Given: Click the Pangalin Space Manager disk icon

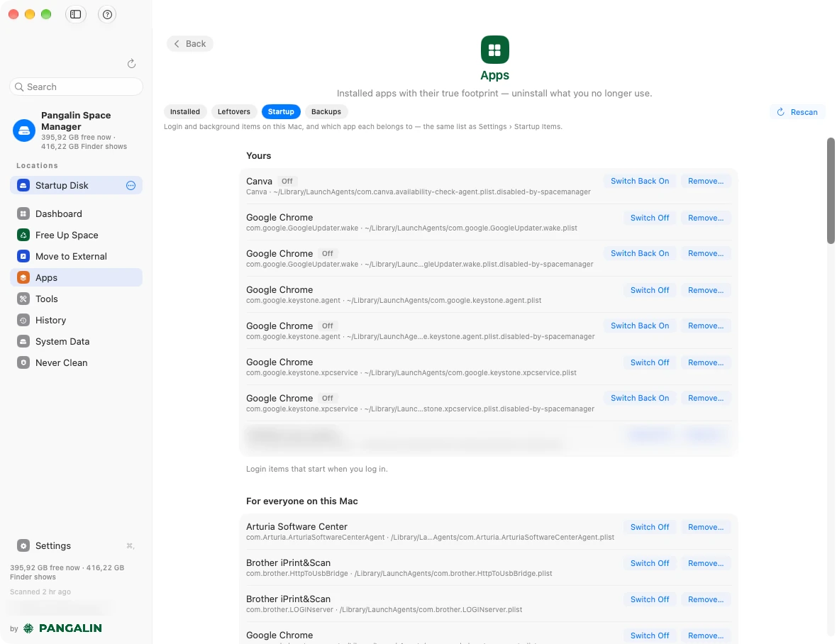Looking at the screenshot, I should tap(24, 131).
